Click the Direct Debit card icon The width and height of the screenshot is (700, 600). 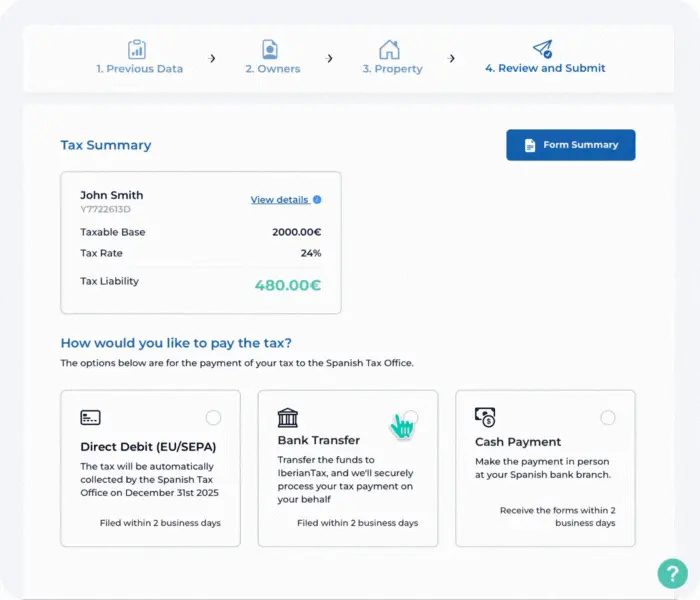[90, 417]
